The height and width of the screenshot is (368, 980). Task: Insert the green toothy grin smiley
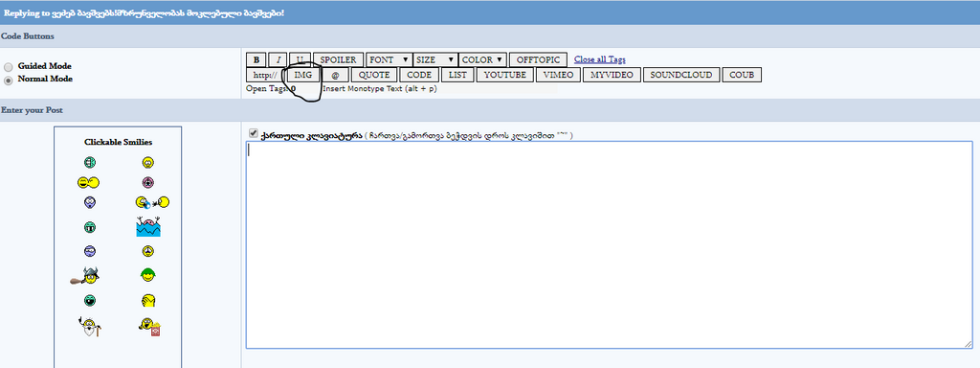click(x=89, y=227)
